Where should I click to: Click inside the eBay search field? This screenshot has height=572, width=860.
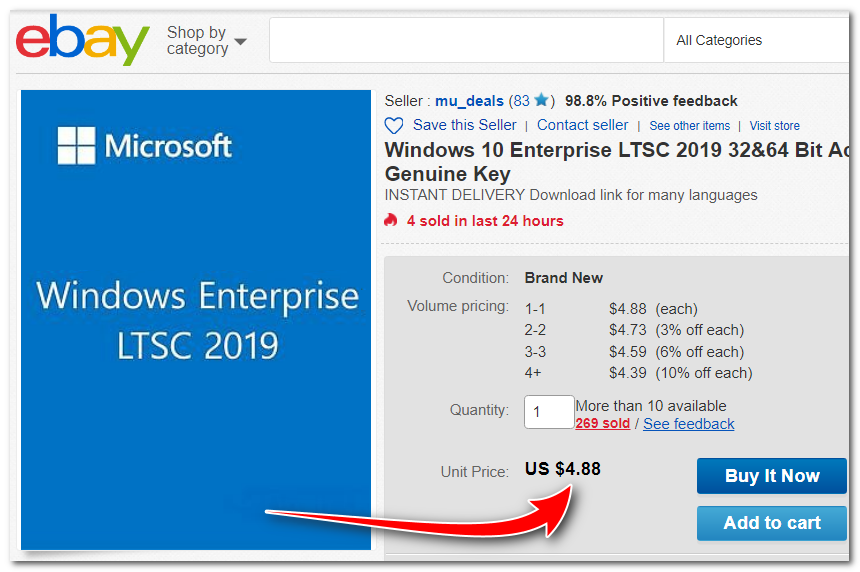(x=466, y=40)
